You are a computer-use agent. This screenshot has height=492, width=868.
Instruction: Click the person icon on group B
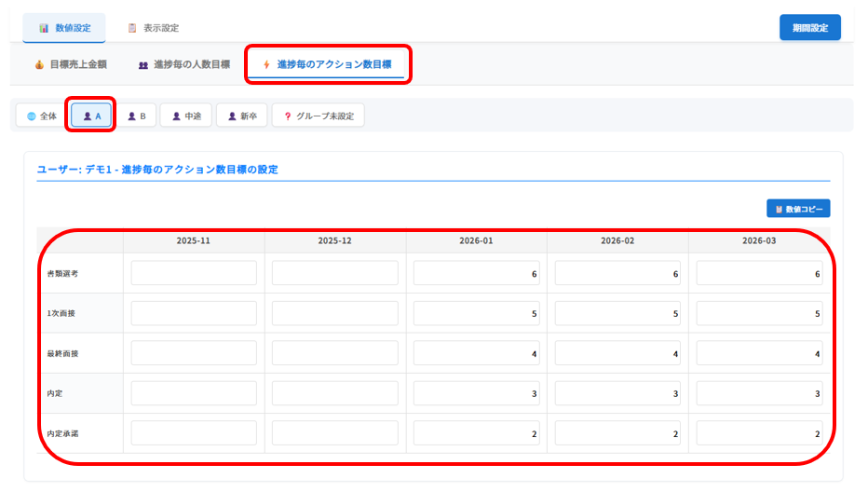click(131, 116)
